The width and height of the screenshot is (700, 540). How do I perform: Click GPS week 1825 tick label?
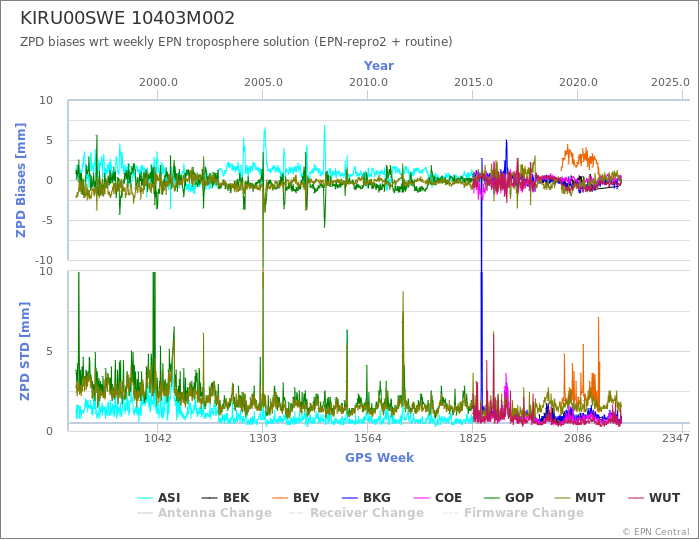(x=473, y=438)
